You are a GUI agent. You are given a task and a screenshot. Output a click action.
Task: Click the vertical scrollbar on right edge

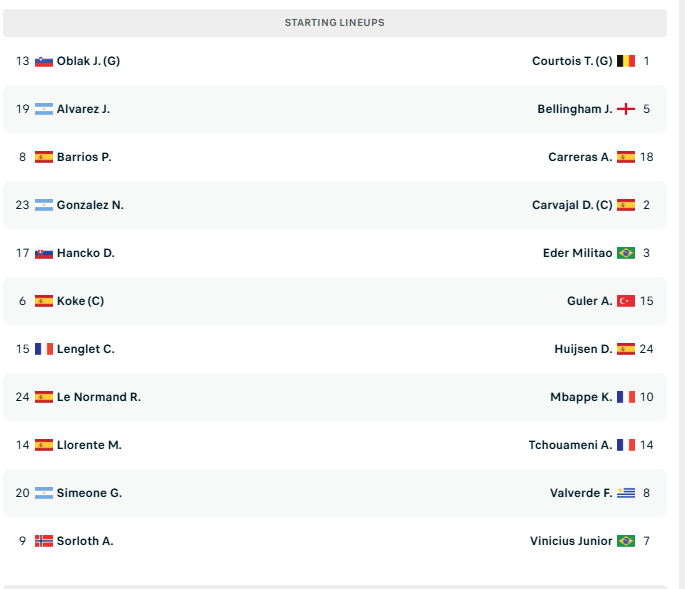point(682,294)
